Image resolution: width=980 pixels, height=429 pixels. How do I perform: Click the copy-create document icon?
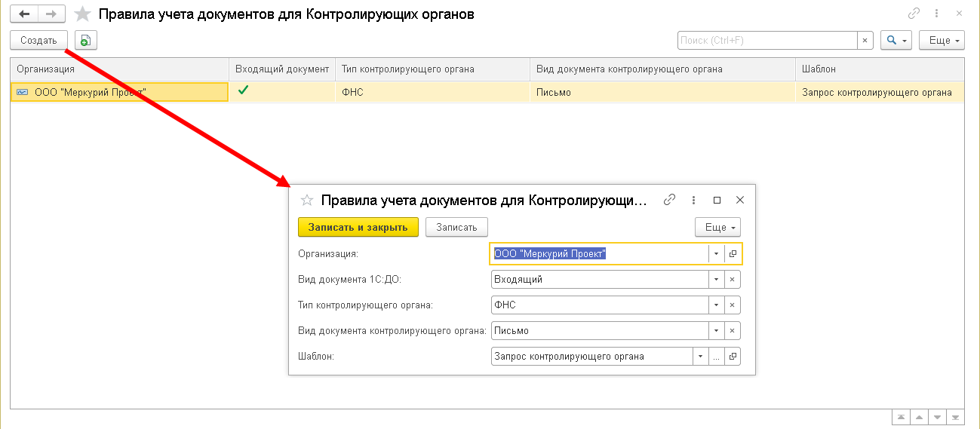[86, 40]
